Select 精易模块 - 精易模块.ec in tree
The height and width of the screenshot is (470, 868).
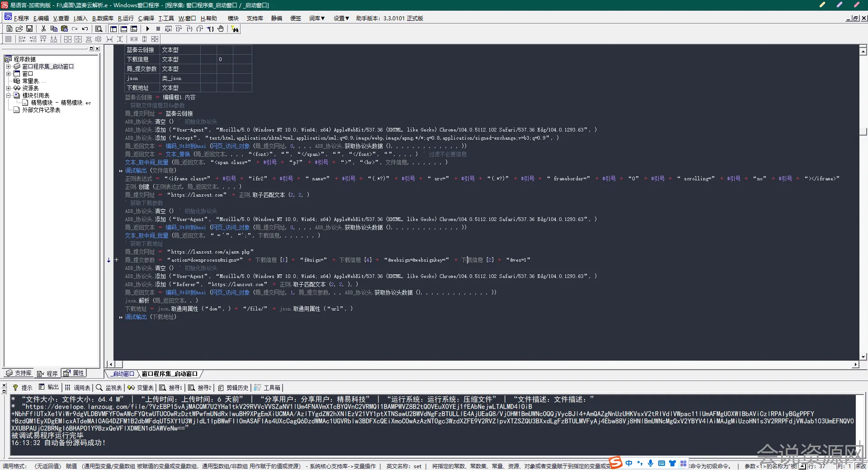pyautogui.click(x=61, y=103)
